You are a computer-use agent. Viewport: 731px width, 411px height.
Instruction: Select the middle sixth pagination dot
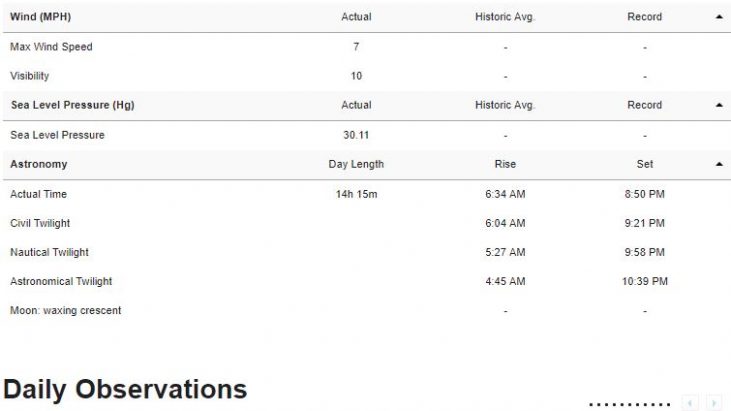(630, 404)
